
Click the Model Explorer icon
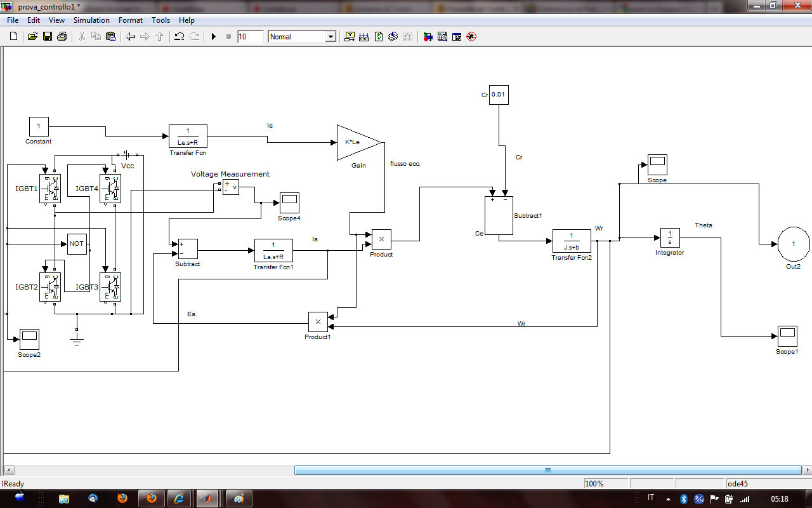click(442, 37)
